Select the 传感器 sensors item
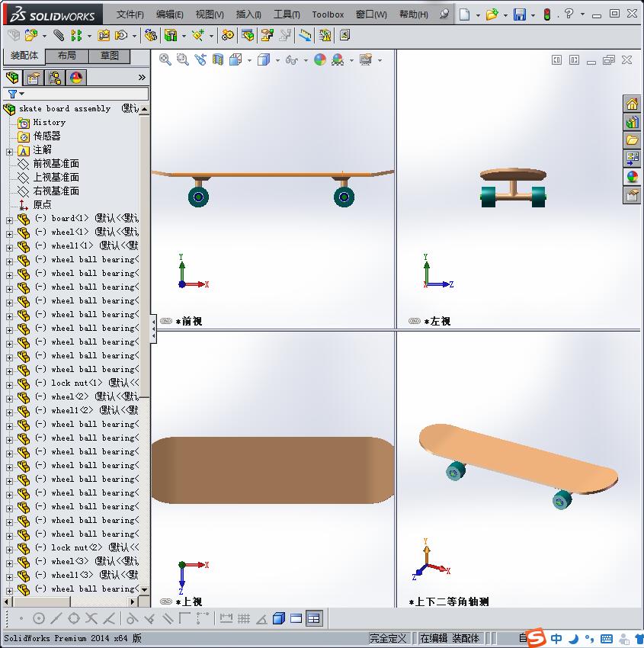 (46, 136)
